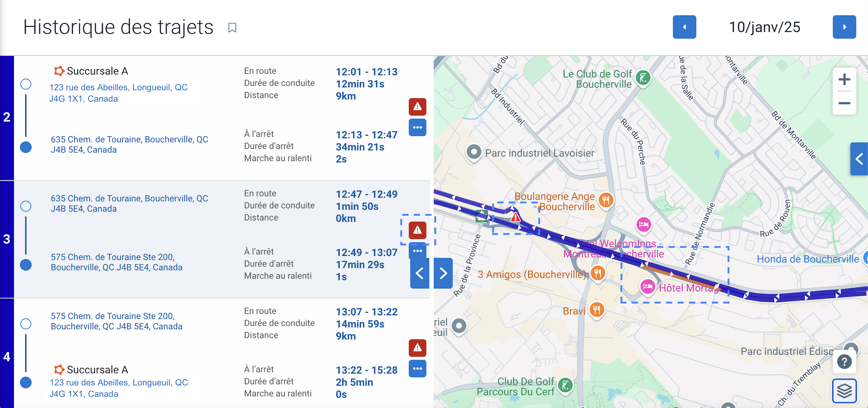Image resolution: width=868 pixels, height=408 pixels.
Task: Click the bookmark icon beside Historique des trajets
Action: click(232, 28)
